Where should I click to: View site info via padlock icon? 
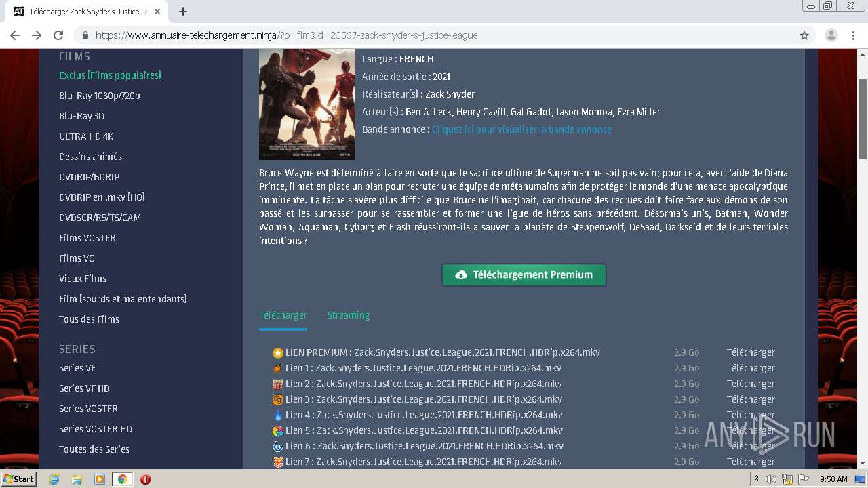click(x=85, y=35)
